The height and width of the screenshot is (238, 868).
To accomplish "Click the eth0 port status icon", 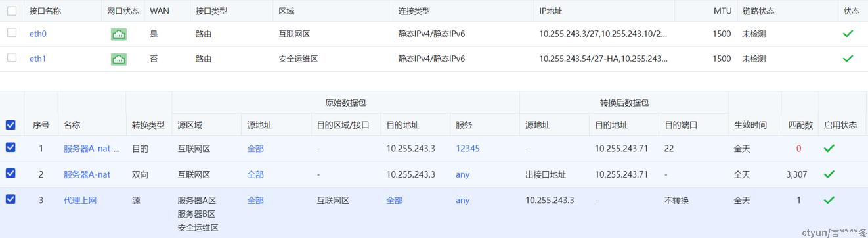I will pyautogui.click(x=118, y=34).
